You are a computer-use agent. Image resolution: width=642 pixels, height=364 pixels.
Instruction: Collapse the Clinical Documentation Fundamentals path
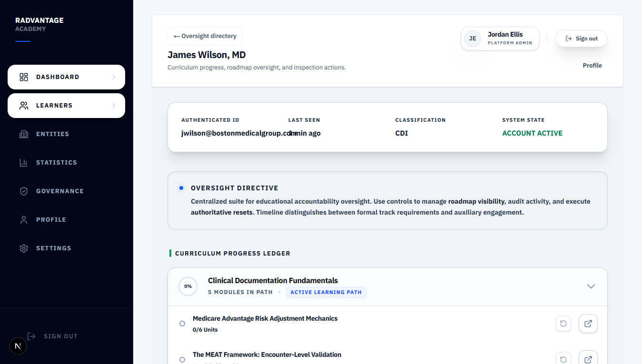(x=591, y=286)
